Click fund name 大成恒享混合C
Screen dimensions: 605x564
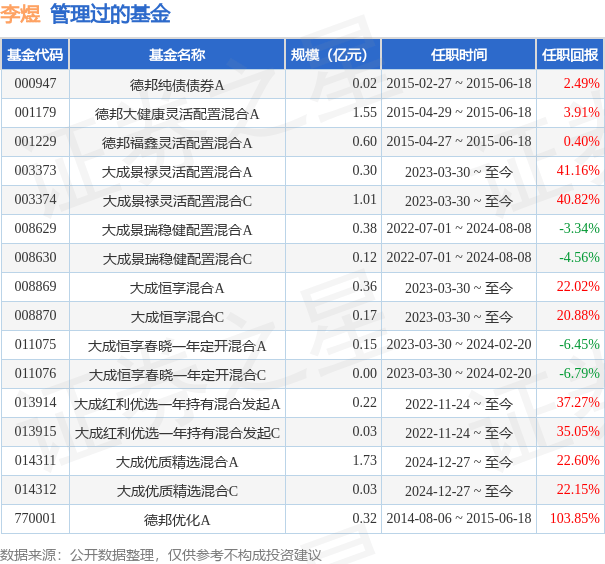click(177, 317)
